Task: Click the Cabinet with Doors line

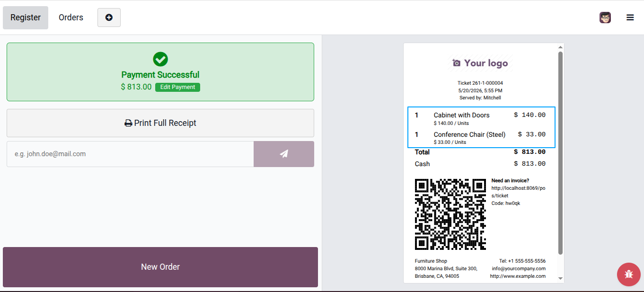Action: (x=462, y=115)
